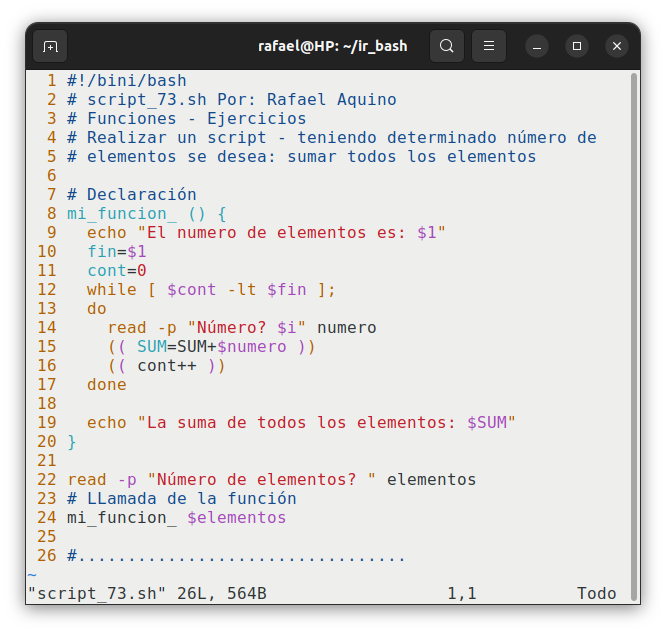The width and height of the screenshot is (666, 633).
Task: Click the tilde marker below line 26
Action: [x=32, y=575]
